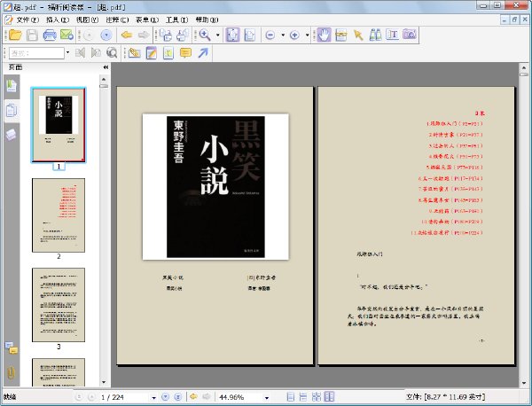This screenshot has width=532, height=406.
Task: Collapse the Pages panel with double arrow
Action: pyautogui.click(x=106, y=67)
